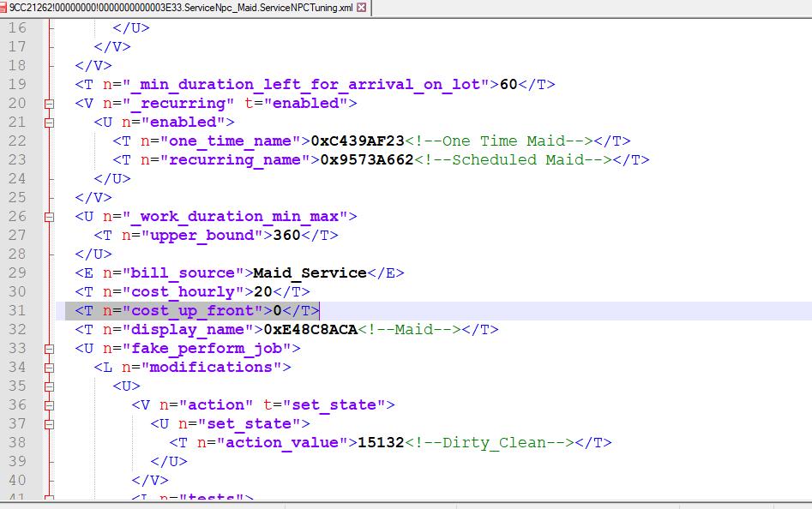Screen dimensions: 812x509
Task: Collapse the "_recurring" block on line 20
Action: (49, 104)
